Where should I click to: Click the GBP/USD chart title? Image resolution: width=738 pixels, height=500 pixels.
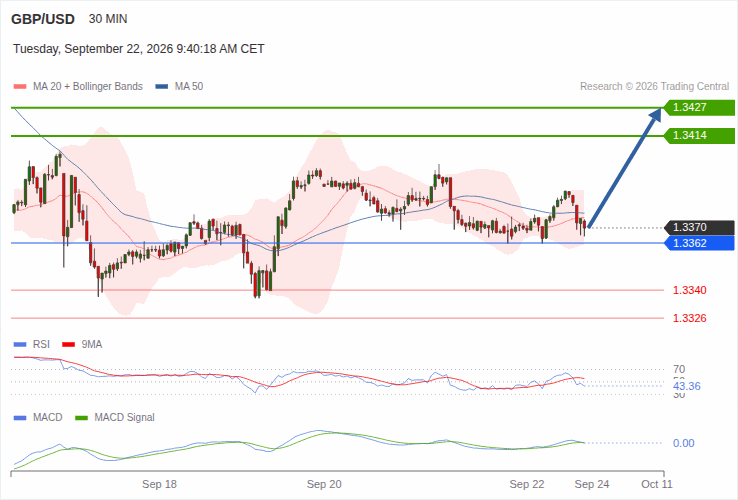43,19
